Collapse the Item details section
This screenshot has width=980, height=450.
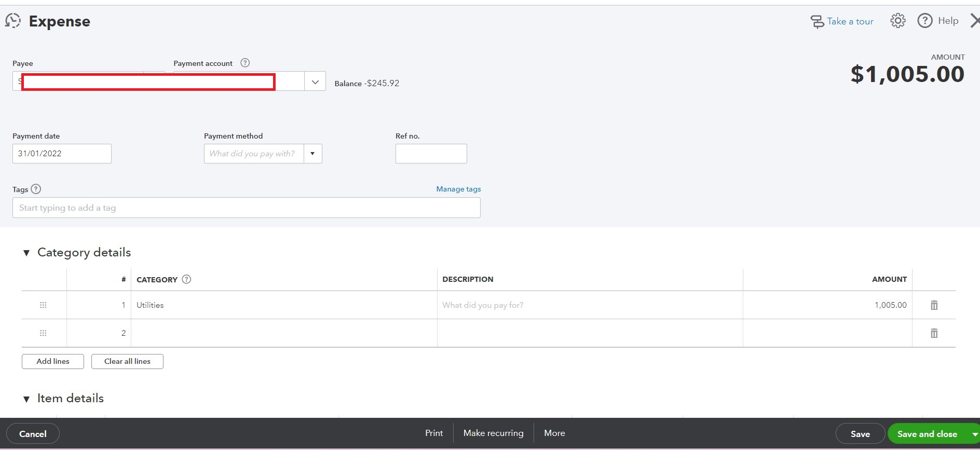26,399
